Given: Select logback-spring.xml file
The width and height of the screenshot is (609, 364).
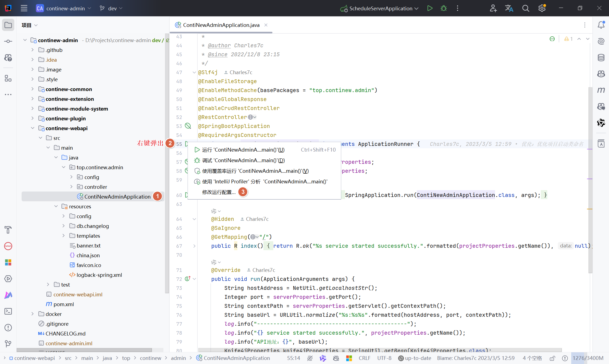Looking at the screenshot, I should 95,275.
